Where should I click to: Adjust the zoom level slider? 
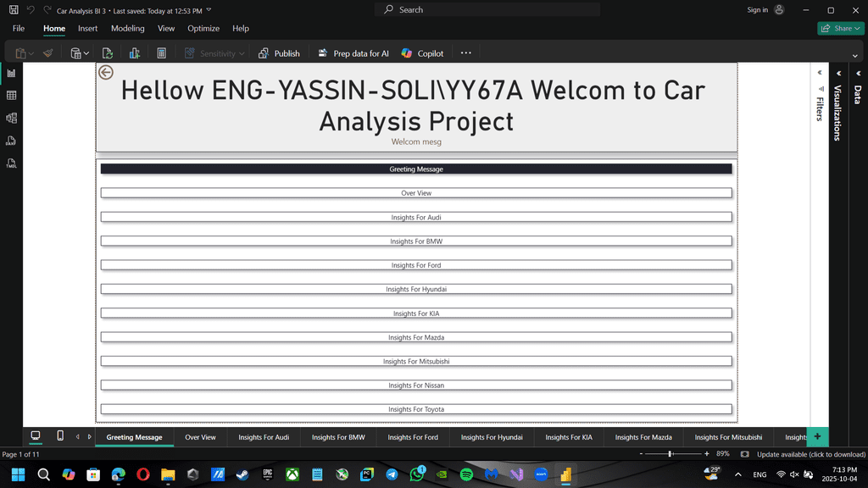pos(670,454)
